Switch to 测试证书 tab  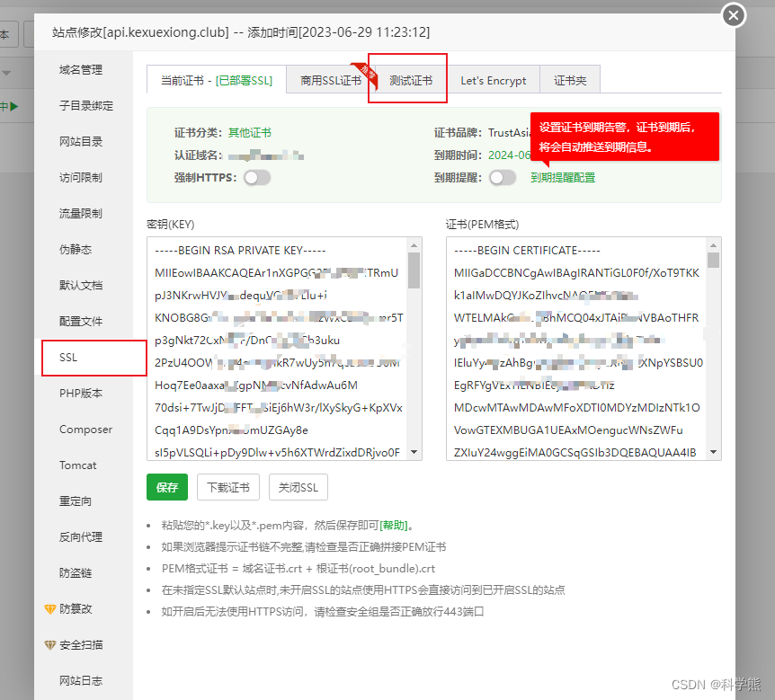point(410,80)
